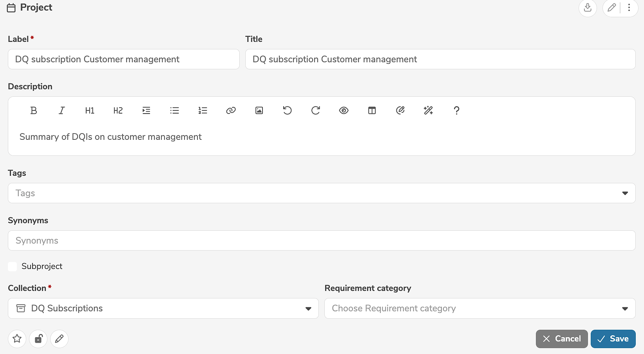Toggle description preview eye icon
The height and width of the screenshot is (354, 644).
tap(344, 110)
